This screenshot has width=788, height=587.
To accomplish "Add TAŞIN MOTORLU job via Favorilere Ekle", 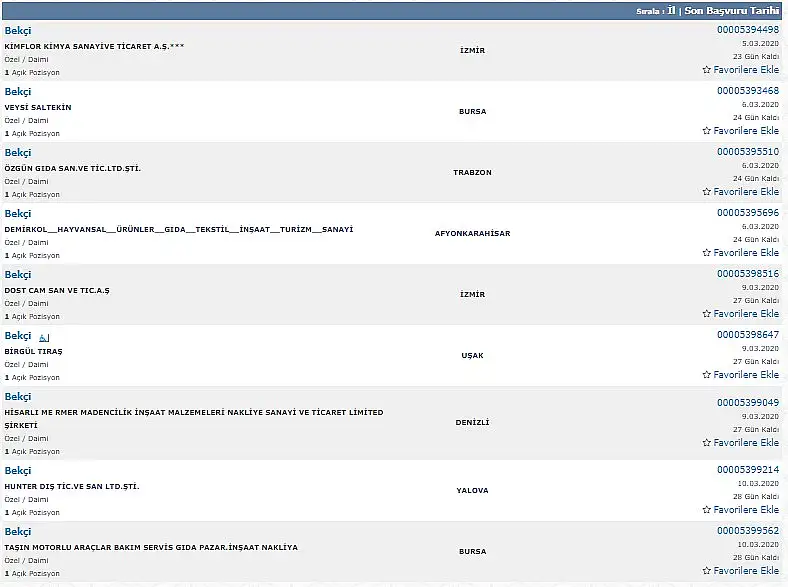I will [746, 570].
